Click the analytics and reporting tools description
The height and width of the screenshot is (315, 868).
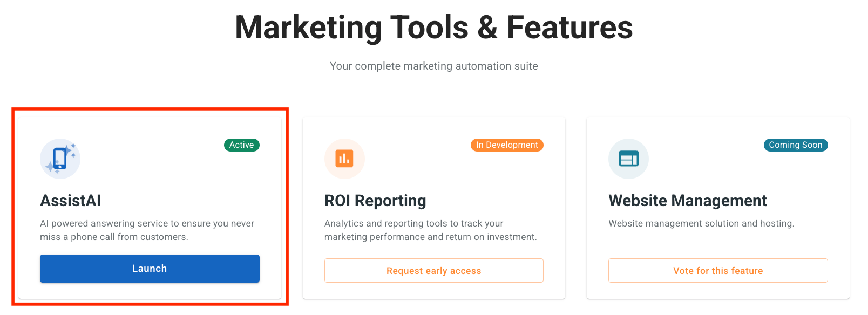430,230
